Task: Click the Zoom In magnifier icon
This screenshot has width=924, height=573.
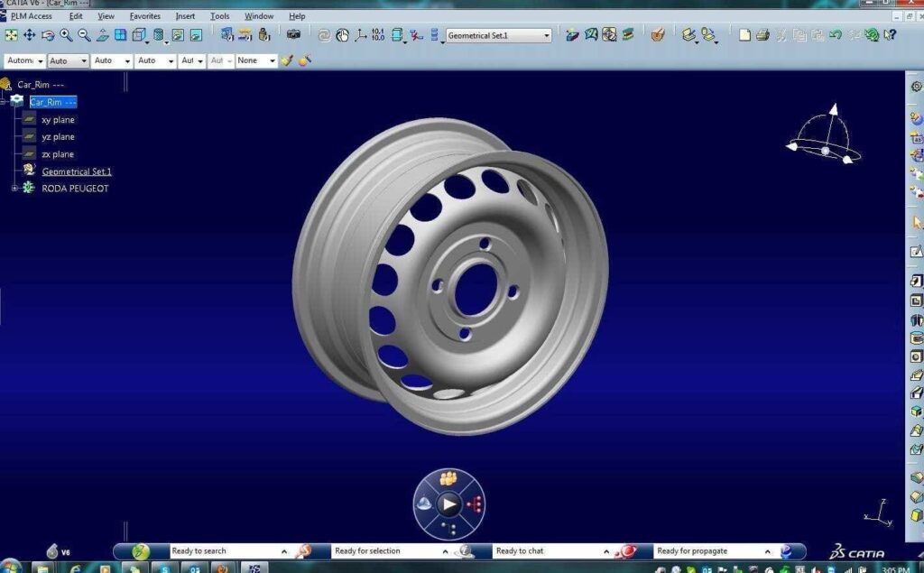Action: (x=66, y=35)
